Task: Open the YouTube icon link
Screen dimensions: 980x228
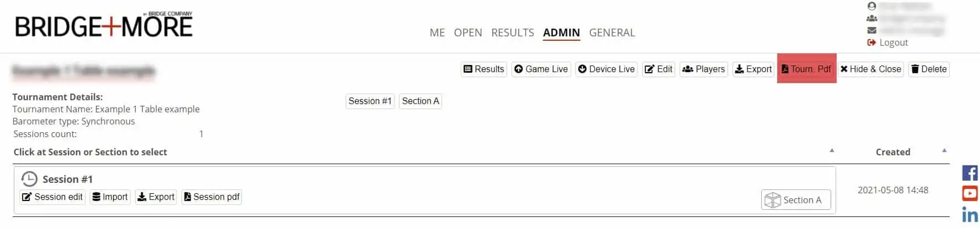Action: (970, 193)
